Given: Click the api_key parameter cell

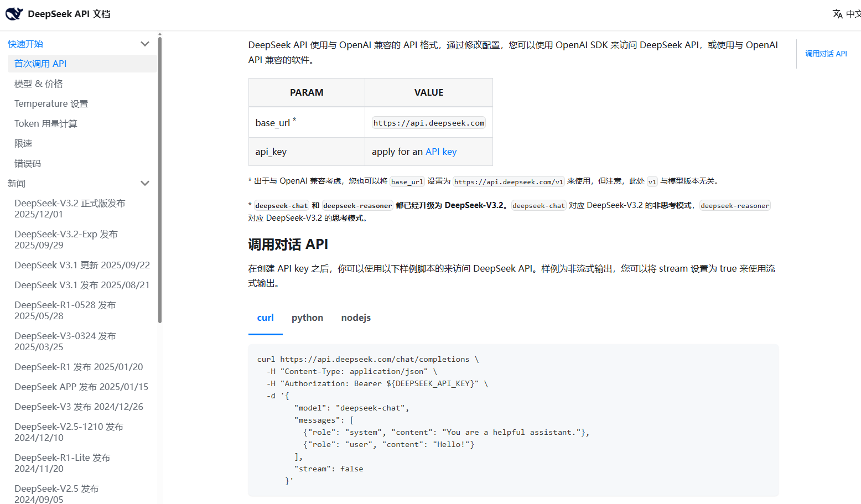Looking at the screenshot, I should [x=307, y=152].
